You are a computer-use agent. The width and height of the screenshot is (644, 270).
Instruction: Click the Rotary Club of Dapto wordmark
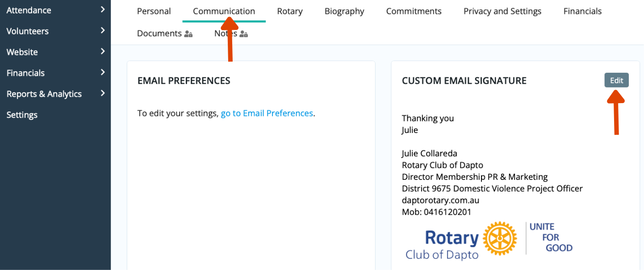tap(442, 245)
